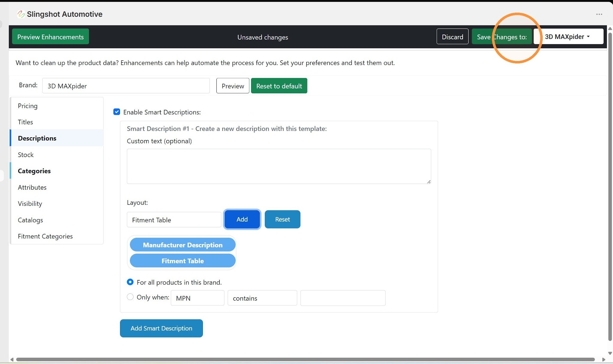
Task: Click the horizontal scrollbar thumb
Action: [305, 359]
